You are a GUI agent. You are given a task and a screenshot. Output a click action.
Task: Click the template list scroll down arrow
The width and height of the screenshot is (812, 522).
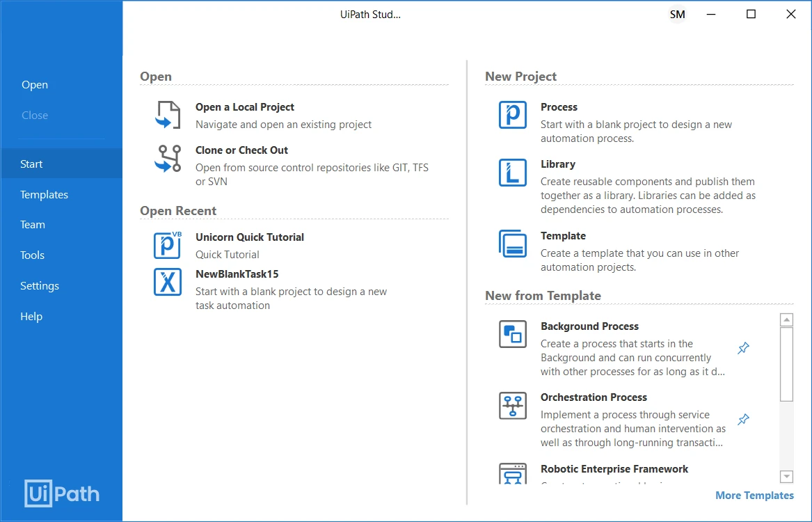tap(787, 477)
